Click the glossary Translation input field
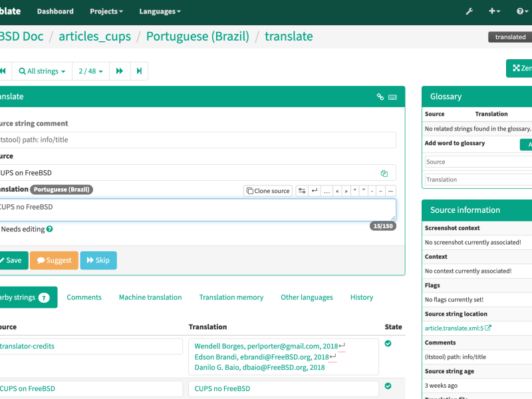 coord(478,180)
